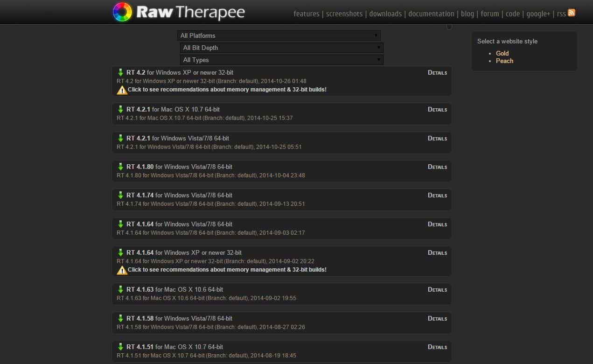Screen dimensions: 593x364
Task: Open RT 4.1.51 for Mac OS X download link
Action: coord(174,347)
